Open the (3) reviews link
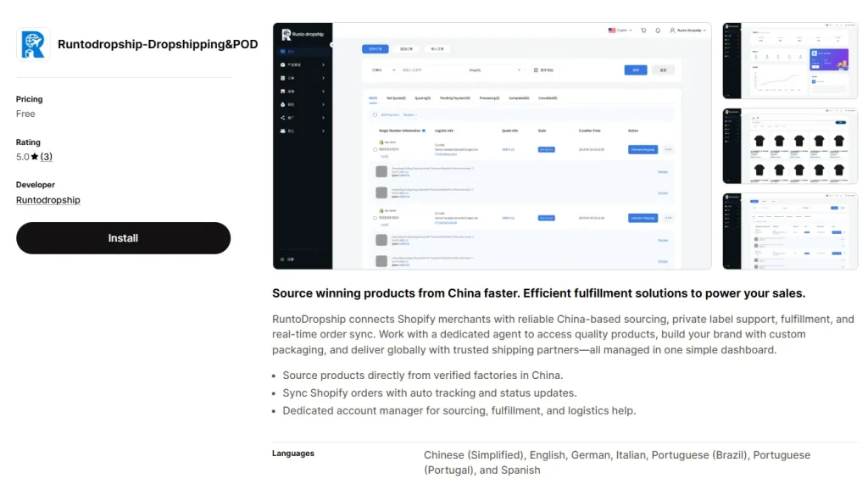The width and height of the screenshot is (868, 490). point(46,157)
